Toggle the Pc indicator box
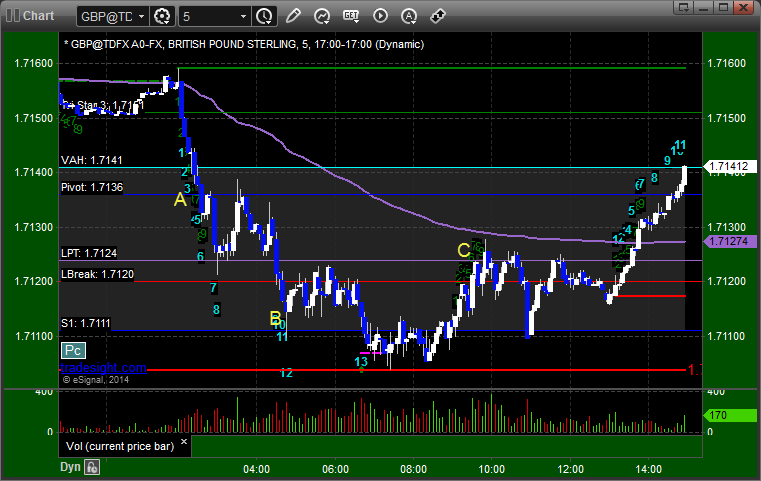This screenshot has height=481, width=761. coord(72,350)
